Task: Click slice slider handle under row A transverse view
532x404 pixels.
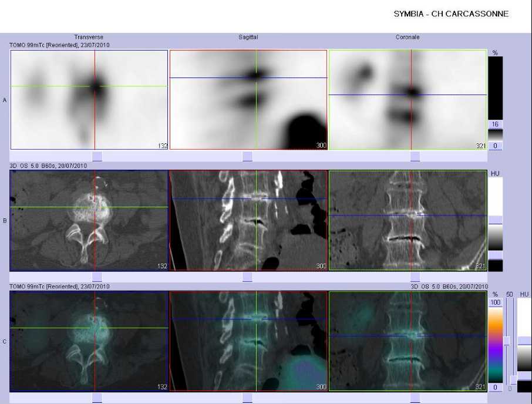Action: coord(97,156)
